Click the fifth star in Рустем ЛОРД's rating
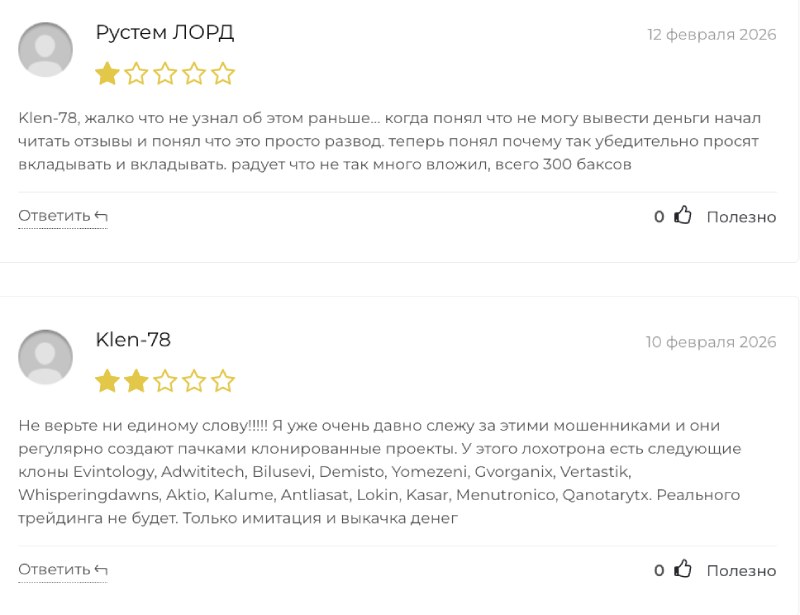Viewport: 800px width, 615px height. pyautogui.click(x=223, y=73)
